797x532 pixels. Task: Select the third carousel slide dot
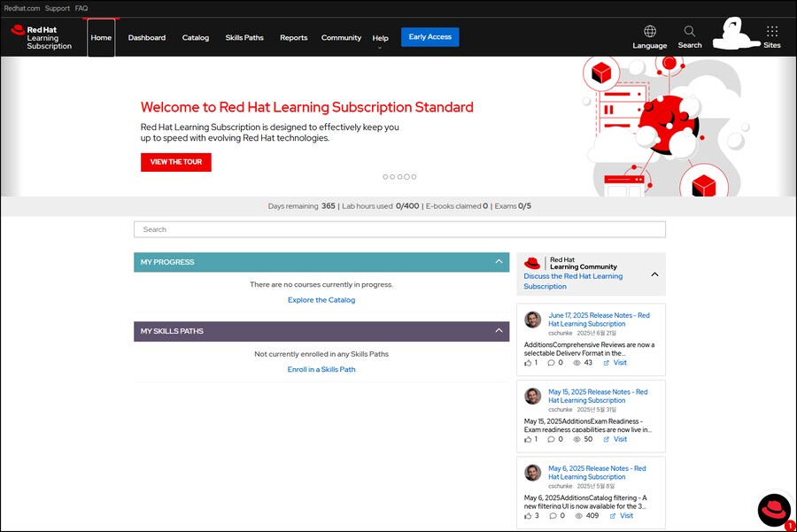(x=399, y=177)
